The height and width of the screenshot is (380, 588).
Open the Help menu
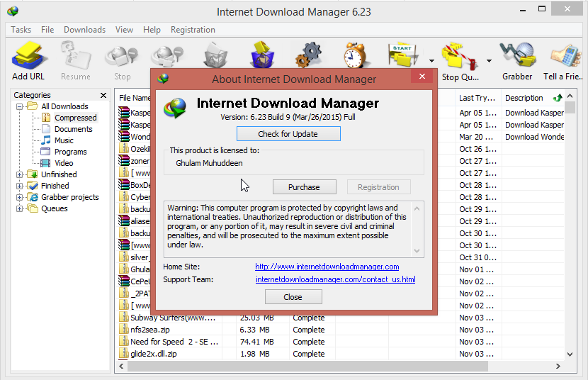coord(152,30)
